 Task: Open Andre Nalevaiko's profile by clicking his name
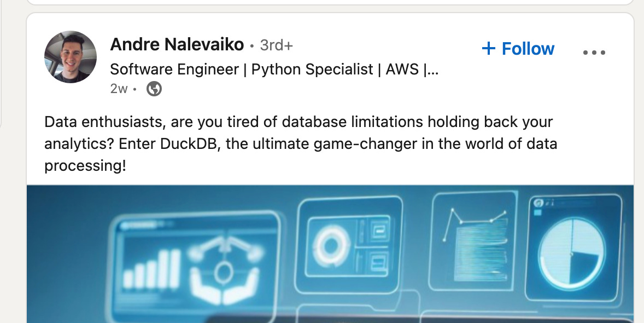click(177, 44)
